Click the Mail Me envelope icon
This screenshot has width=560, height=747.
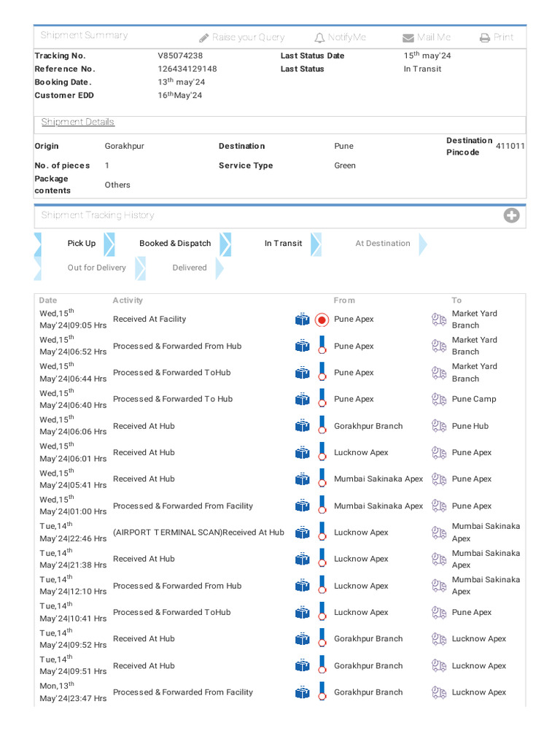[408, 38]
